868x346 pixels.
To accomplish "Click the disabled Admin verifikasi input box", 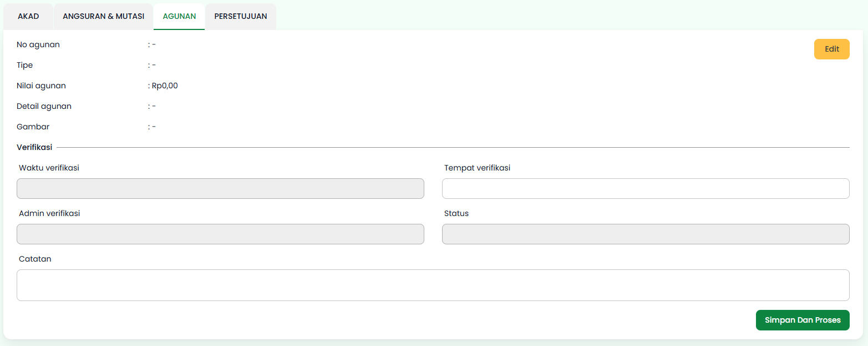I will [220, 234].
